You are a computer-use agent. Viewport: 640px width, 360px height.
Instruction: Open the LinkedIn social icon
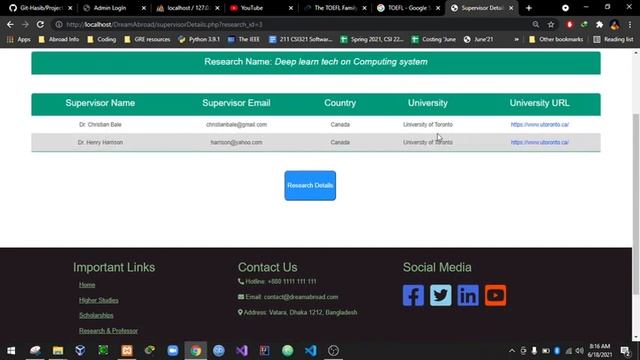[x=468, y=295]
